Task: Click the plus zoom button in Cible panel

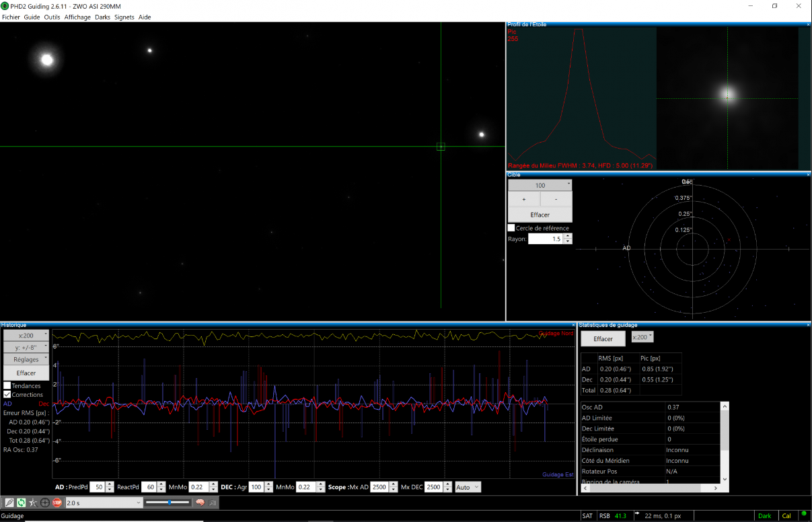Action: click(524, 200)
